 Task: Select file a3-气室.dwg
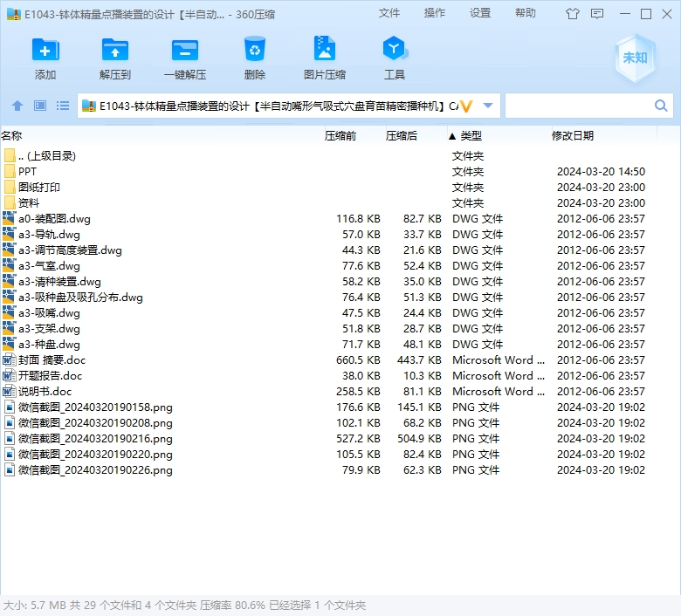[x=49, y=265]
